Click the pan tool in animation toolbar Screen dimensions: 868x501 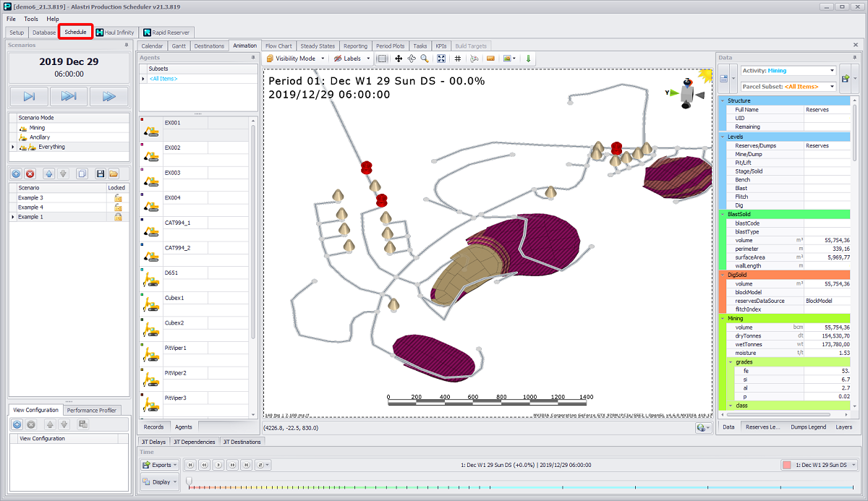coord(399,59)
